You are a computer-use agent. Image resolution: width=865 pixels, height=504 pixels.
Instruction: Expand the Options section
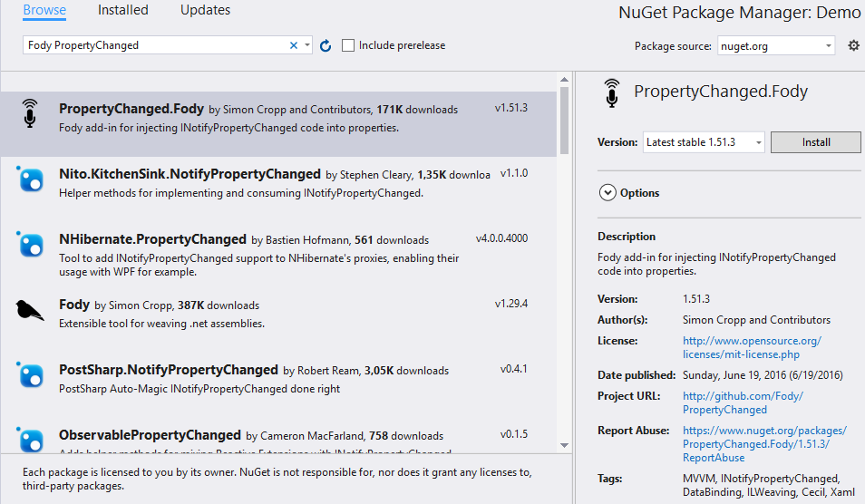[607, 193]
